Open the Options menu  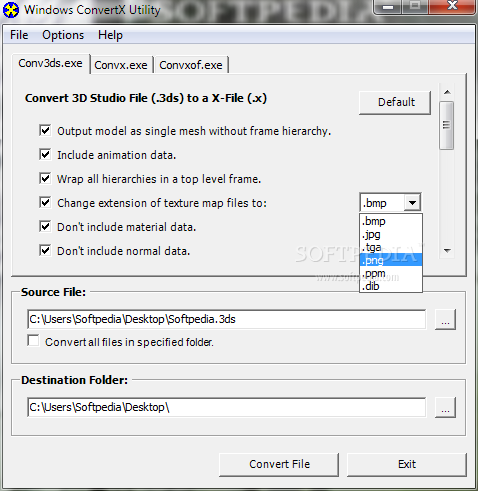(63, 35)
